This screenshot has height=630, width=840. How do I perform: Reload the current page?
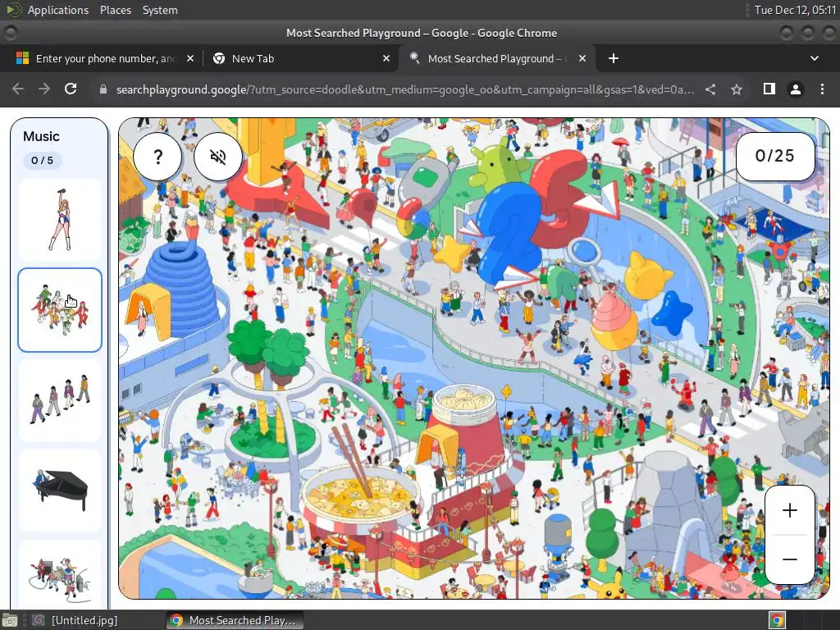pyautogui.click(x=71, y=89)
